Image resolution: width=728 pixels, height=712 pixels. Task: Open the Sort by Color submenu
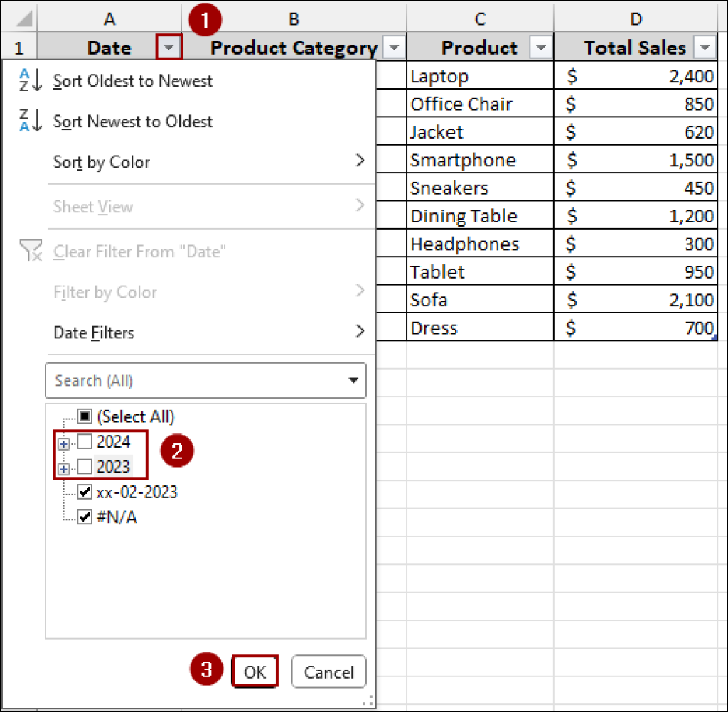click(x=100, y=162)
